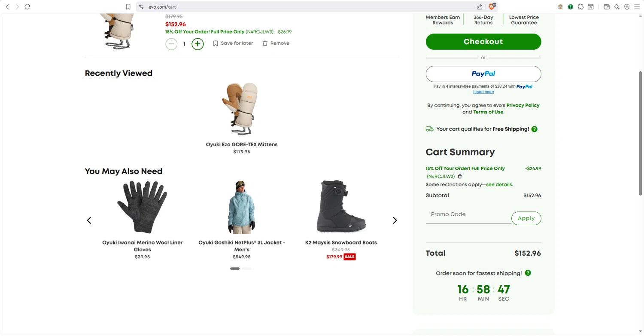Delete the applied promo code N4RCJLW3

[x=460, y=177]
